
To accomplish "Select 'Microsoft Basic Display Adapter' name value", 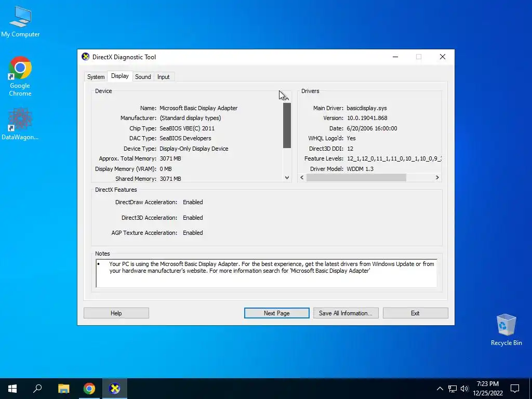I will coord(198,108).
